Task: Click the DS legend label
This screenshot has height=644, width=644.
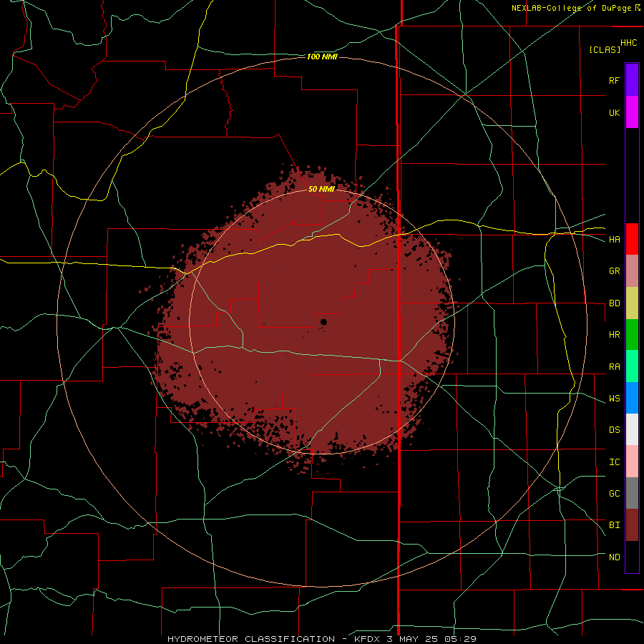Action: [x=614, y=429]
